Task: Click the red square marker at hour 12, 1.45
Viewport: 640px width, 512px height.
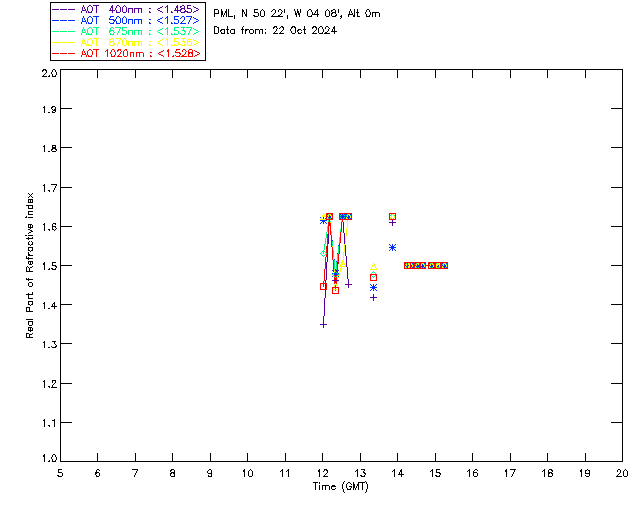Action: click(x=323, y=287)
